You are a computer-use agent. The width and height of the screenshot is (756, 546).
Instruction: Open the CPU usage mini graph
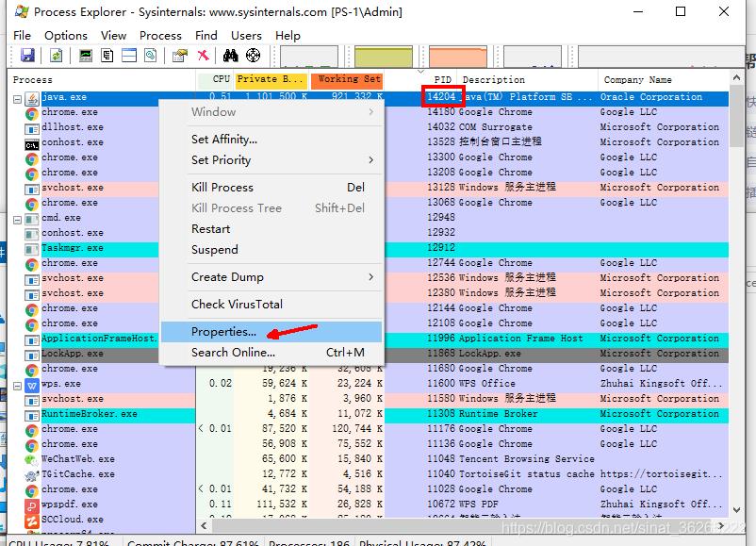click(x=309, y=57)
